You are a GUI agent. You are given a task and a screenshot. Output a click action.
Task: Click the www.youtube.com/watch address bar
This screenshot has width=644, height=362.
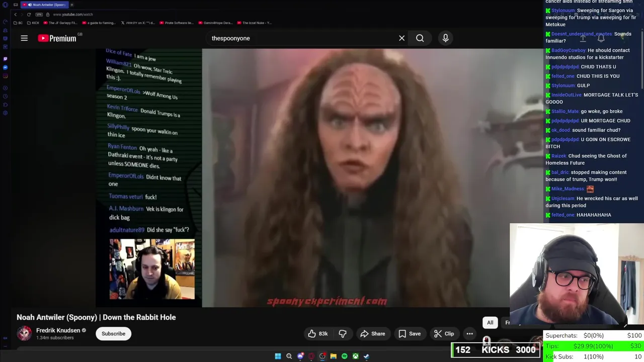(x=73, y=15)
